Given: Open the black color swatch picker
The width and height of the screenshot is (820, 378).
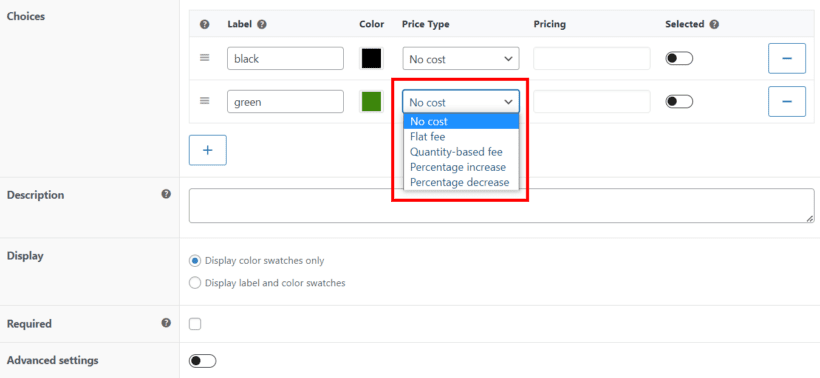Looking at the screenshot, I should [x=371, y=59].
